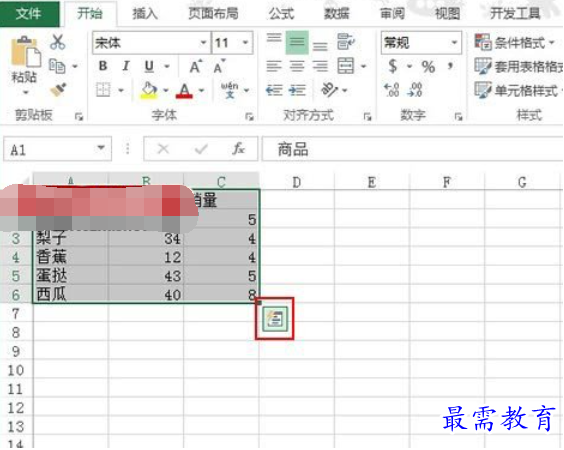Switch to 公式 Formulas tab
Screen dimensions: 564x450
pos(281,14)
